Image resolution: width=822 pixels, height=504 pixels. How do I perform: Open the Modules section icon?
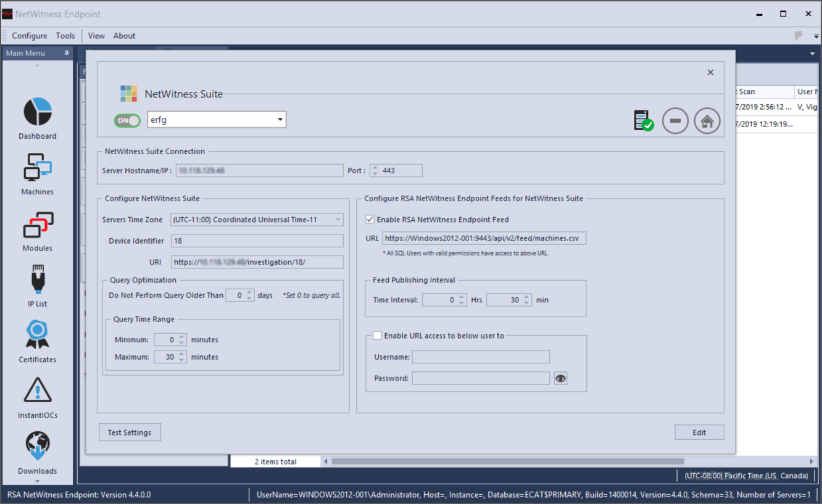point(37,225)
